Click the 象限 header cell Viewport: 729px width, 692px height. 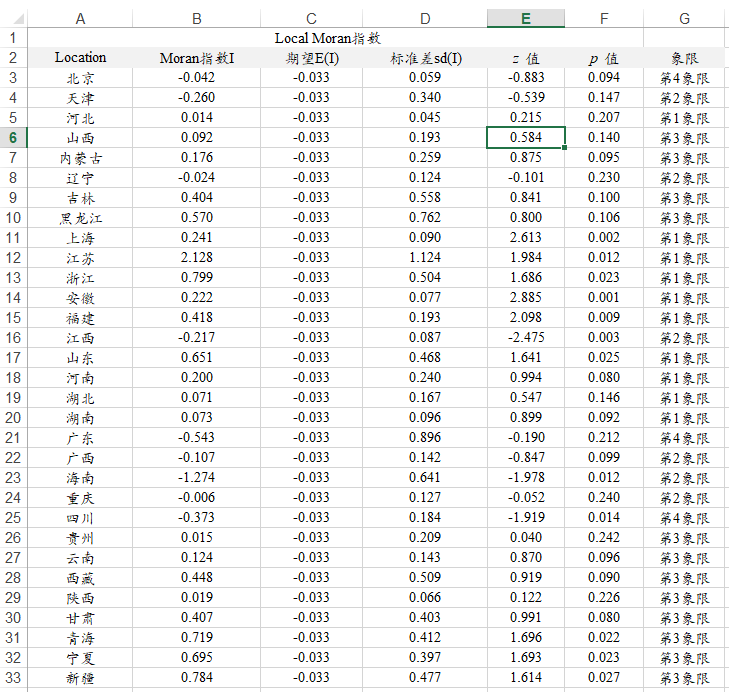(x=684, y=58)
